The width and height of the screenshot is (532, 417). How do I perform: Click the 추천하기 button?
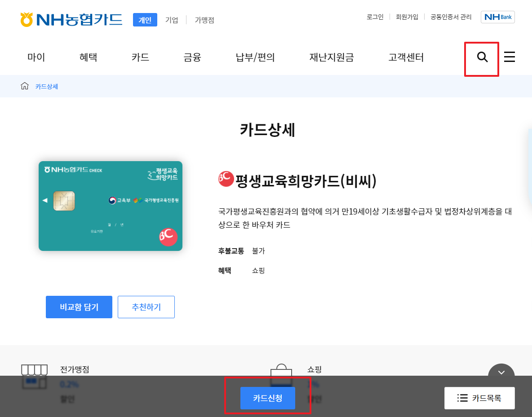tap(146, 307)
